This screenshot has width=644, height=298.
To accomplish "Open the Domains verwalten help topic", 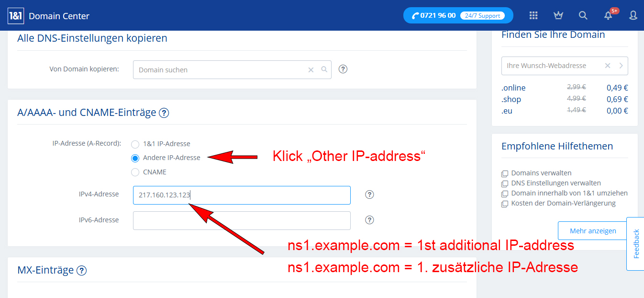I will point(541,173).
